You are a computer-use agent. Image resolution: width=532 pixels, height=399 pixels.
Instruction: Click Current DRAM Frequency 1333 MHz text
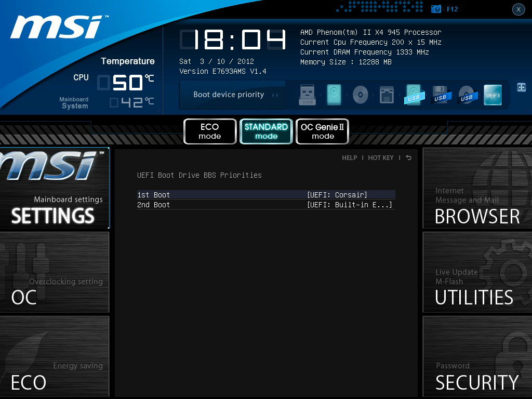point(364,52)
